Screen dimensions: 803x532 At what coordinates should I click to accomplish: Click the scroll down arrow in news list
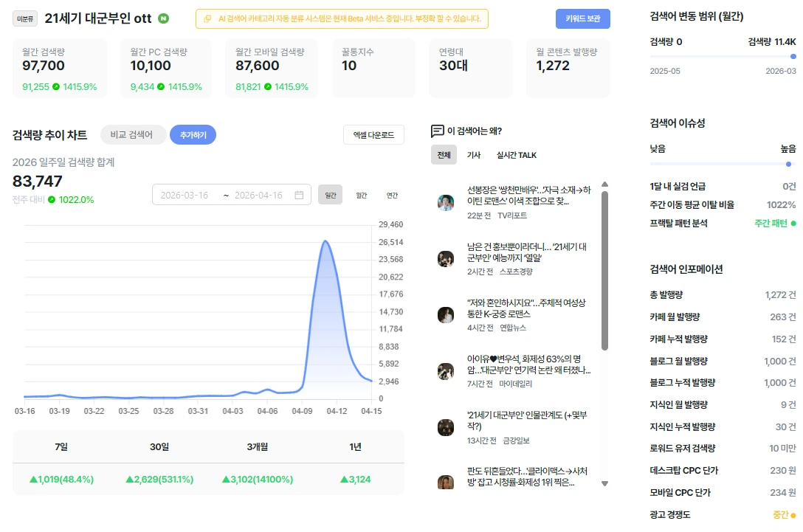[x=604, y=483]
